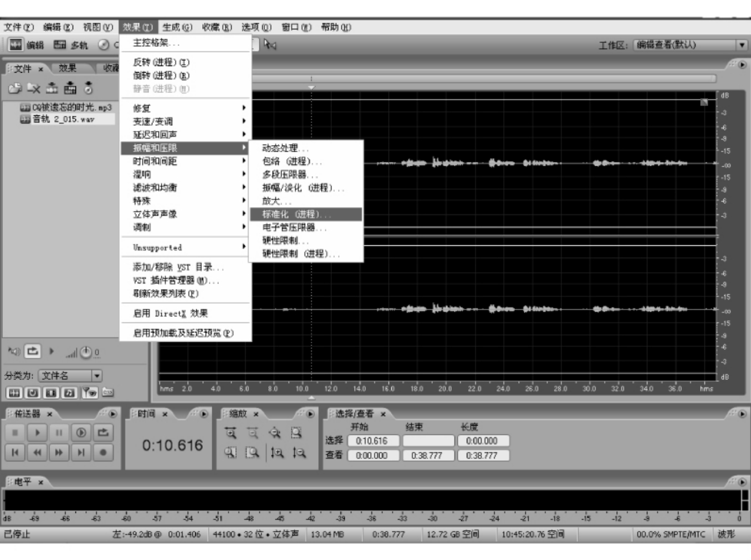The image size is (751, 560).
Task: Expand 变速/变调 submenu
Action: pyautogui.click(x=185, y=121)
